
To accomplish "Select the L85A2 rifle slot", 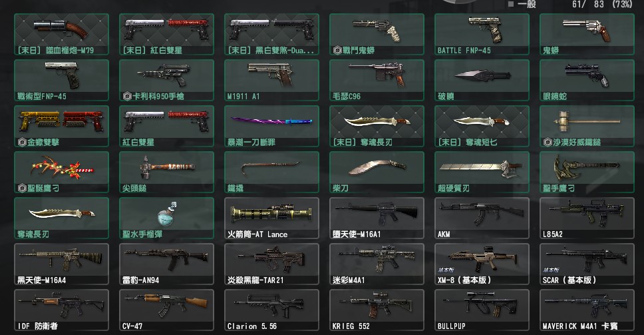I will 587,218.
